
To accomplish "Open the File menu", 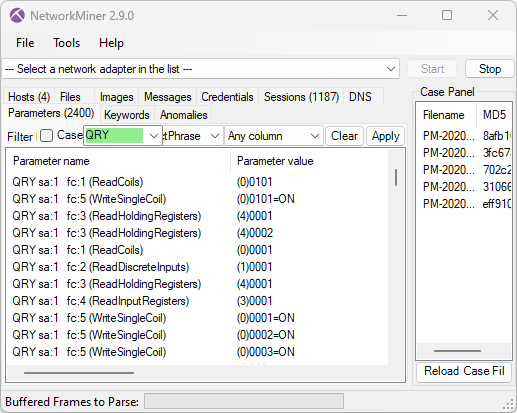I will 25,43.
